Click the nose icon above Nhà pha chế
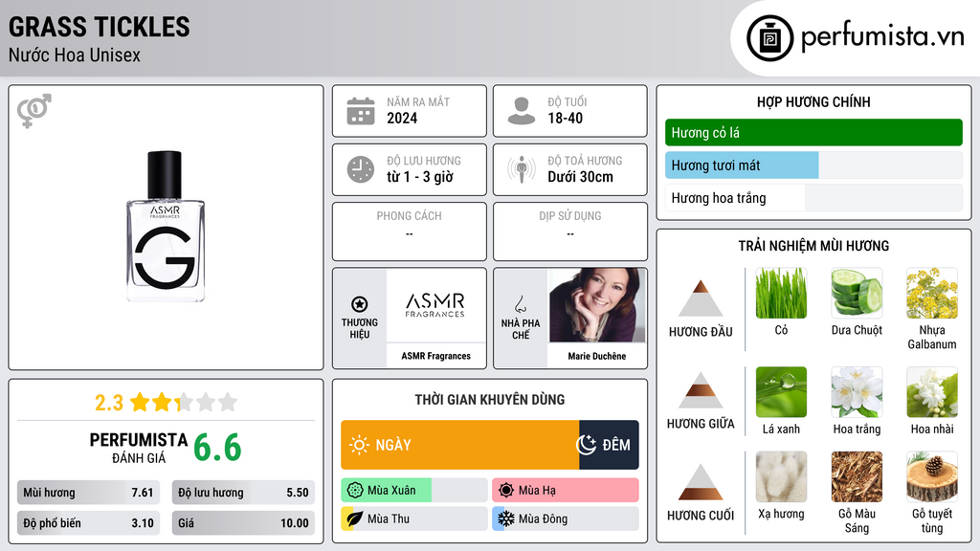 click(x=520, y=305)
